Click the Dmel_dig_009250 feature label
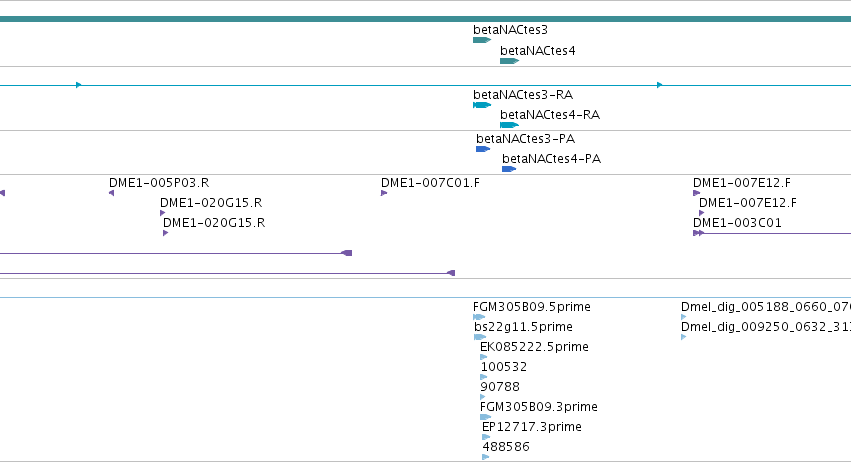Viewport: 851px width, 462px height. coord(766,327)
